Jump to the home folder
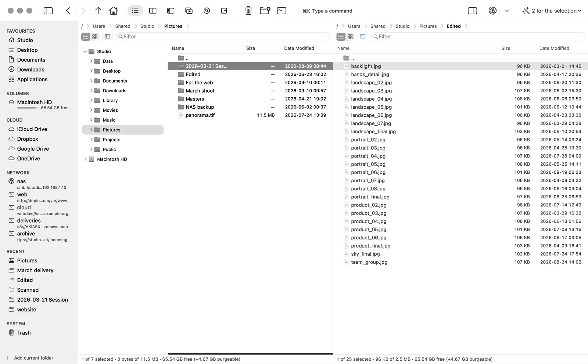This screenshot has width=588, height=364. [x=114, y=11]
